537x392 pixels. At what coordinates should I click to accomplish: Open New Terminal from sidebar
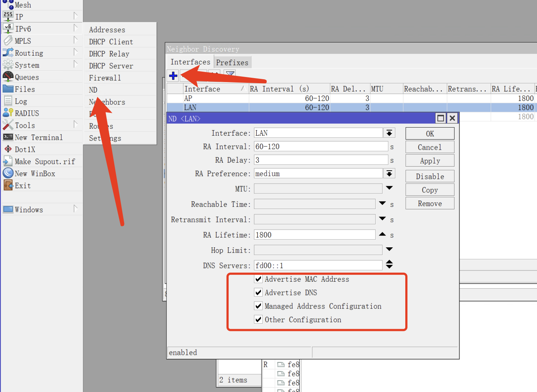(38, 137)
